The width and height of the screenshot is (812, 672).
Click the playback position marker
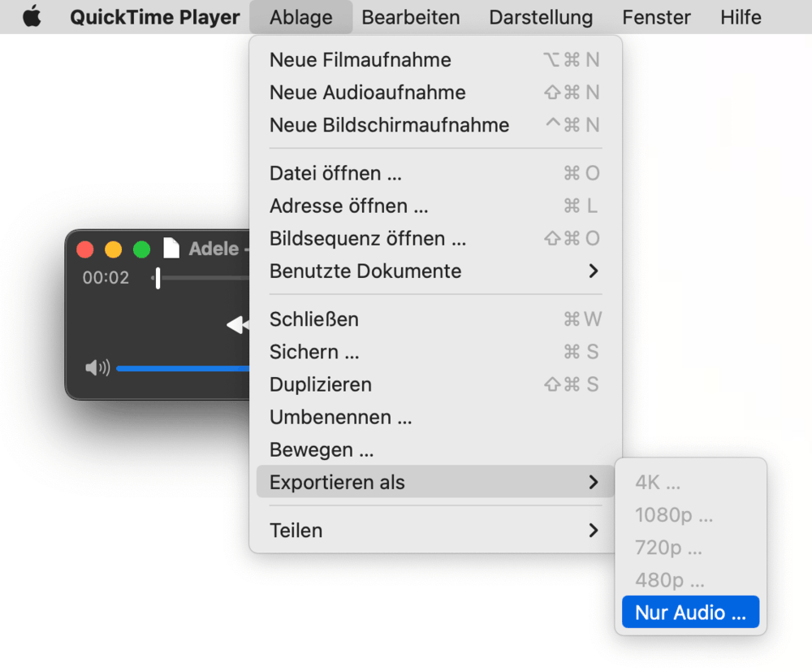coord(158,278)
